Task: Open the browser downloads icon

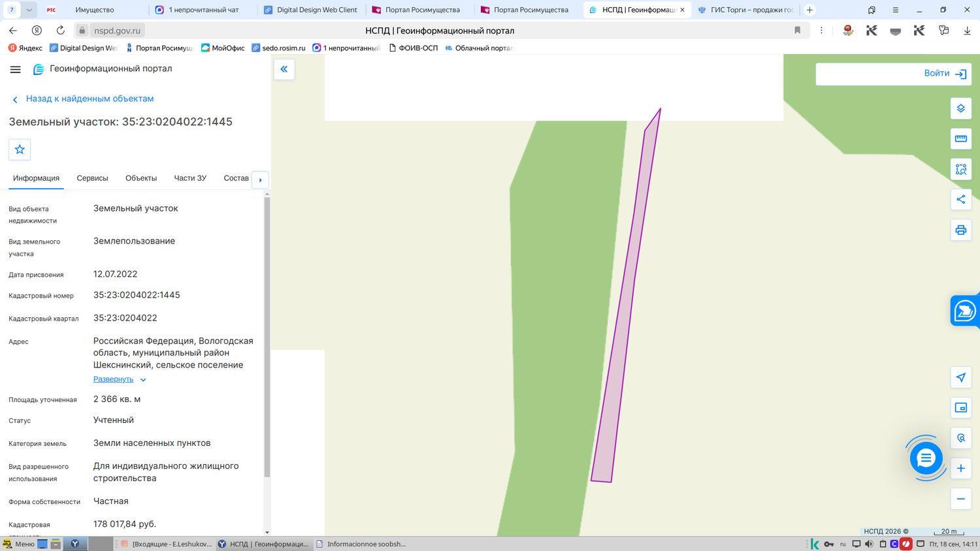Action: point(967,30)
